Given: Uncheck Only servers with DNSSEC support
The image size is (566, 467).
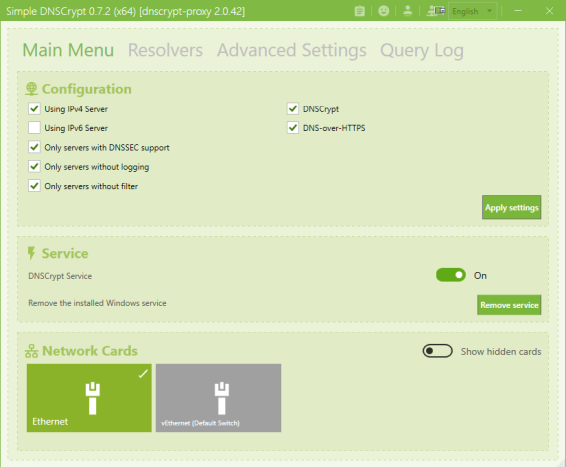Looking at the screenshot, I should pyautogui.click(x=34, y=147).
